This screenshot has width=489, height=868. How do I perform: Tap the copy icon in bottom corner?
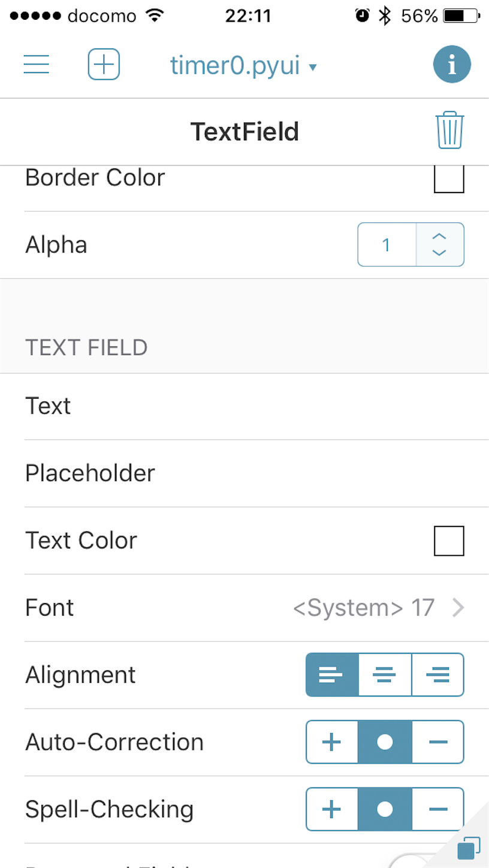[x=467, y=848]
